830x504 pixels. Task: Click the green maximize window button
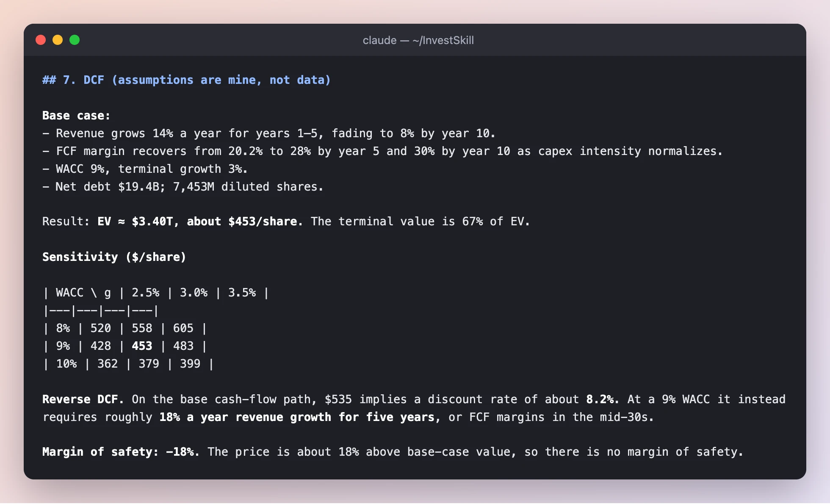coord(75,40)
